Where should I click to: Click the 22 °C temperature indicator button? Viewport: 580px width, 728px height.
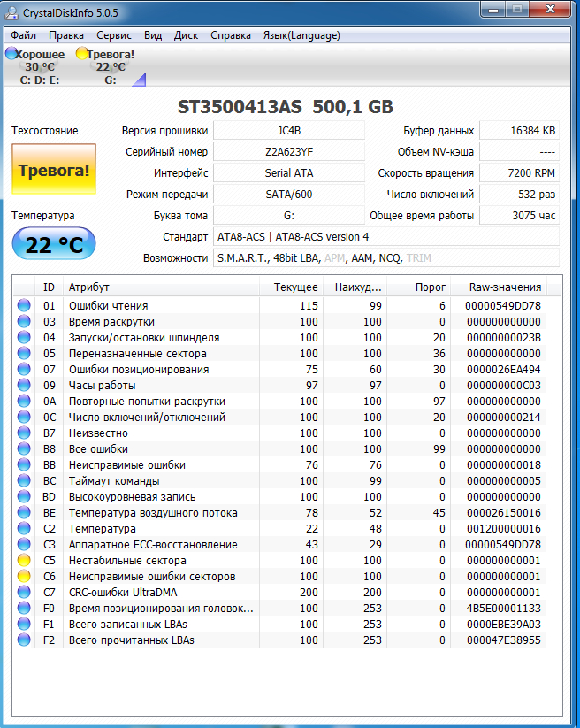pyautogui.click(x=54, y=244)
